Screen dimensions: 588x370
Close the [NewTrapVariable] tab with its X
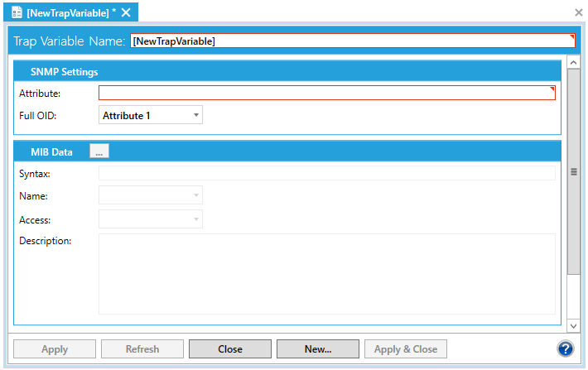126,12
